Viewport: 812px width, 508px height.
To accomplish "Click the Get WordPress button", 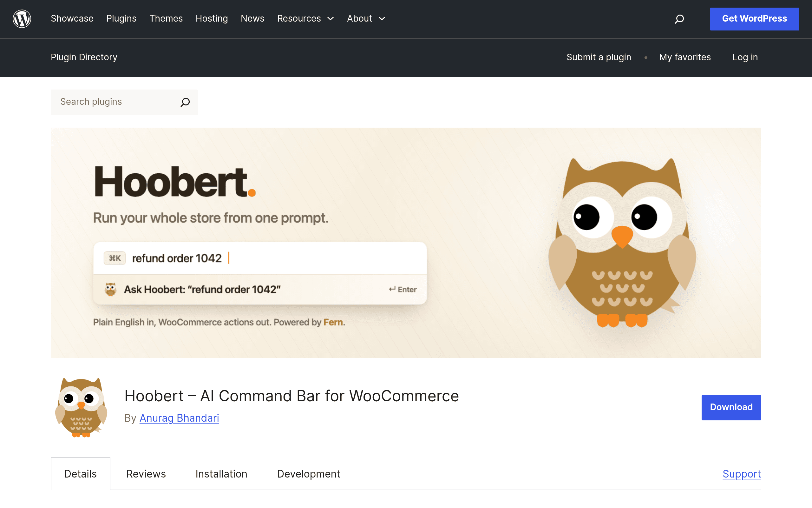I will [754, 19].
